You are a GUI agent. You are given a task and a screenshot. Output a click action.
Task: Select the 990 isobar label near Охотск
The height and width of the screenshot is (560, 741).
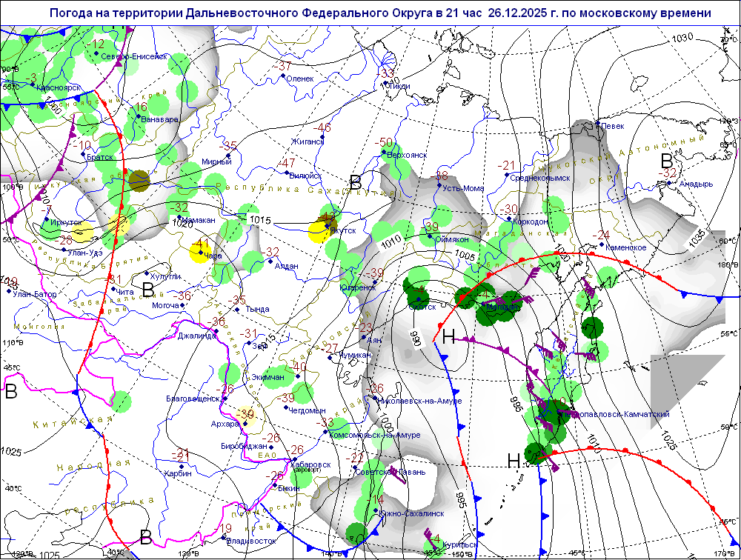point(416,339)
